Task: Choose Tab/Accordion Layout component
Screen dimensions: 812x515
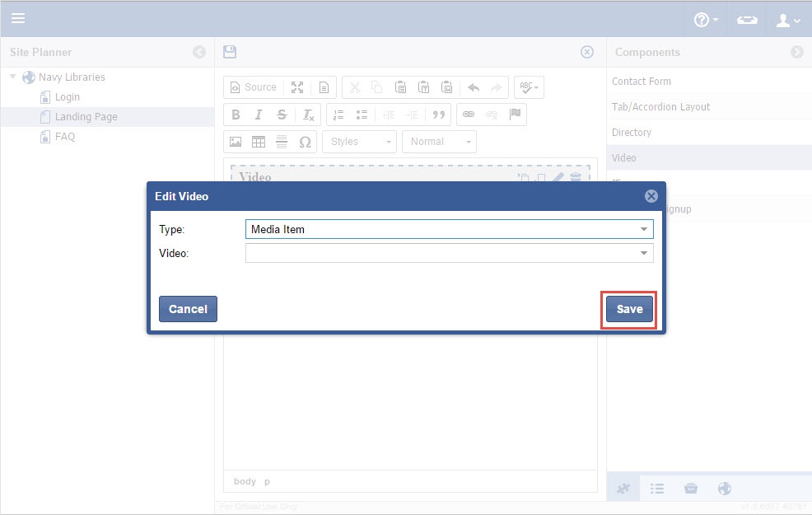Action: click(660, 107)
